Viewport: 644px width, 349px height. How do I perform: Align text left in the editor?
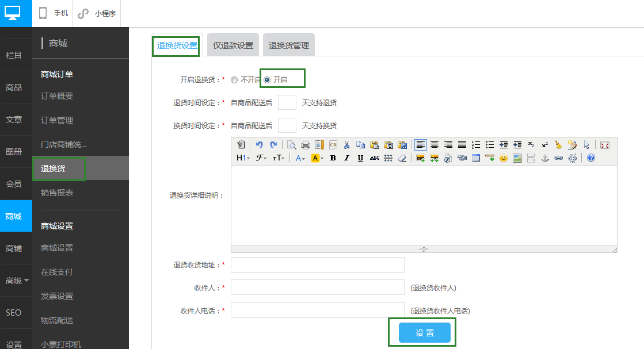tap(420, 145)
